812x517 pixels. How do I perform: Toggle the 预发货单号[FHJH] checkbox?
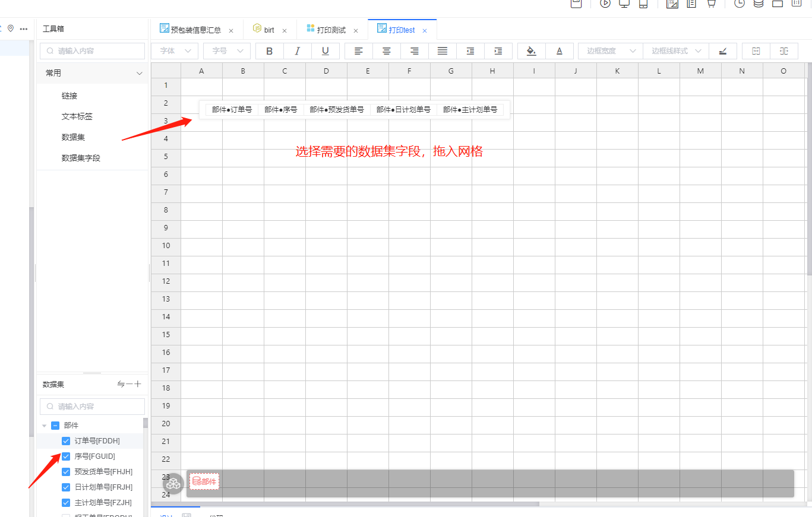coord(66,472)
